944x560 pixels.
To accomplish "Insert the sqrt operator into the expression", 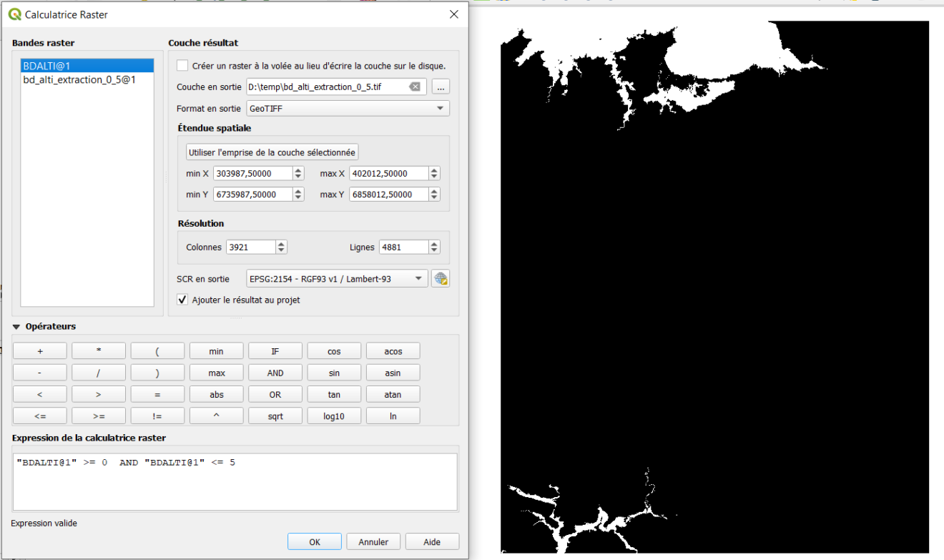I will click(275, 415).
